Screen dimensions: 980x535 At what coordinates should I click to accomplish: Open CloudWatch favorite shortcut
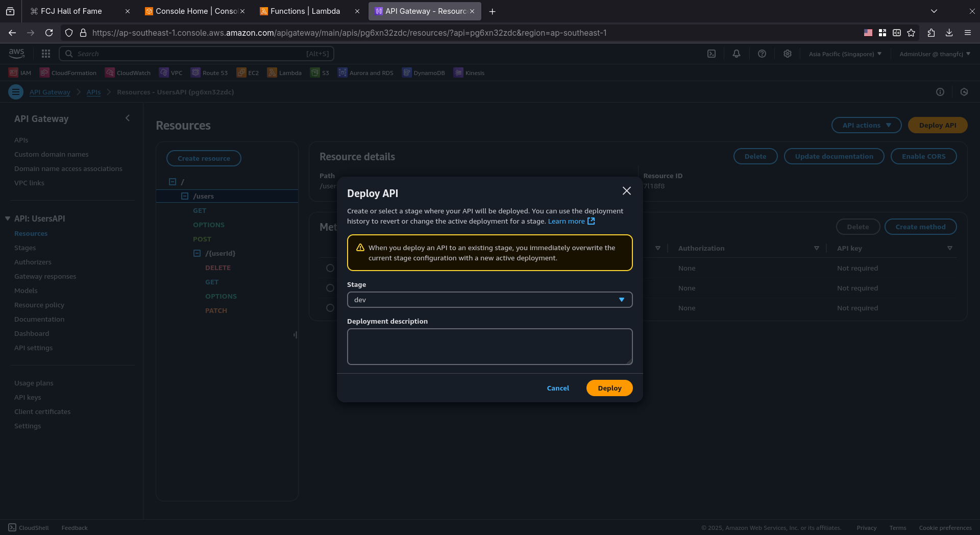[128, 72]
